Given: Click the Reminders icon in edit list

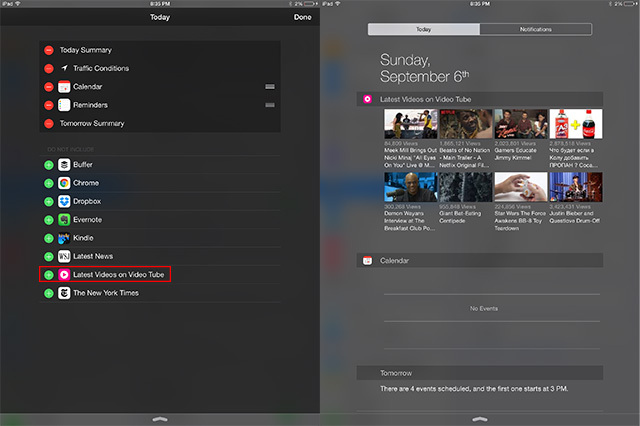Looking at the screenshot, I should pos(64,105).
